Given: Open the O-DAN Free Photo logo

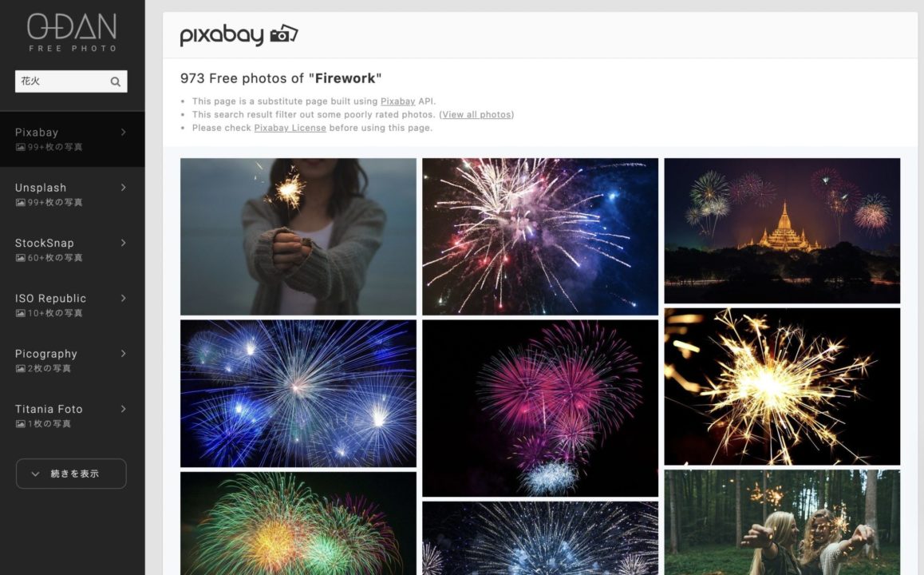Looking at the screenshot, I should click(x=72, y=33).
